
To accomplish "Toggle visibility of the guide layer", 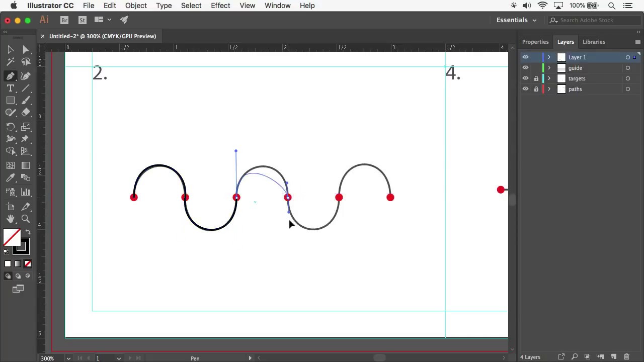I will [525, 68].
